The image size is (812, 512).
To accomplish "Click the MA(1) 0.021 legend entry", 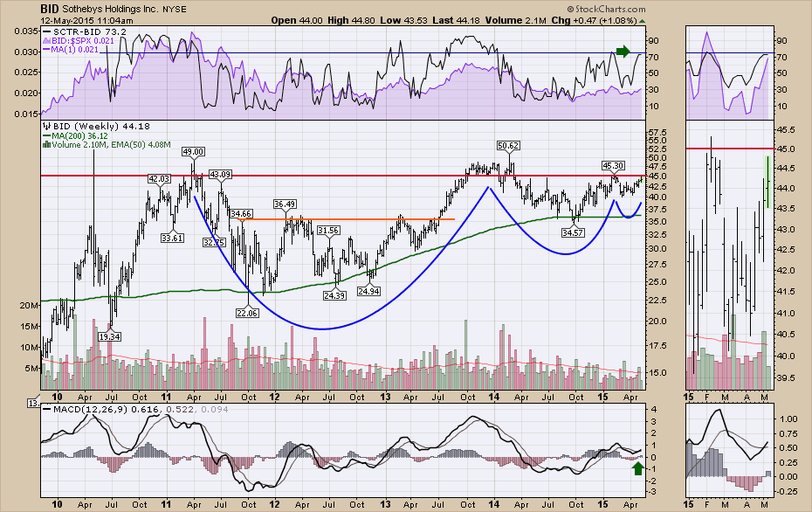I will point(71,49).
